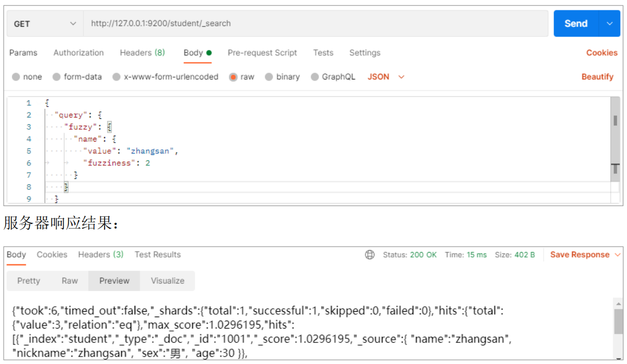Viewport: 627px width, 364px height.
Task: Select the Preview response view
Action: (x=114, y=281)
